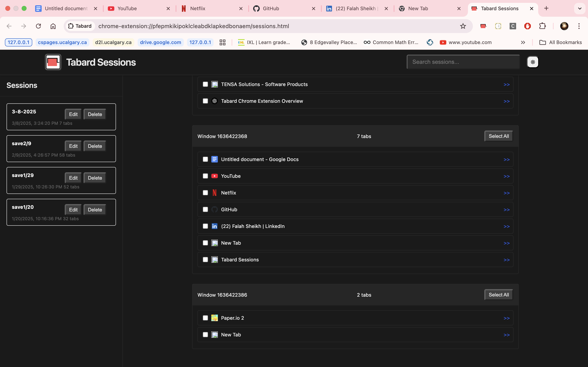Delete the save2/9 session
This screenshot has width=588, height=367.
[95, 146]
